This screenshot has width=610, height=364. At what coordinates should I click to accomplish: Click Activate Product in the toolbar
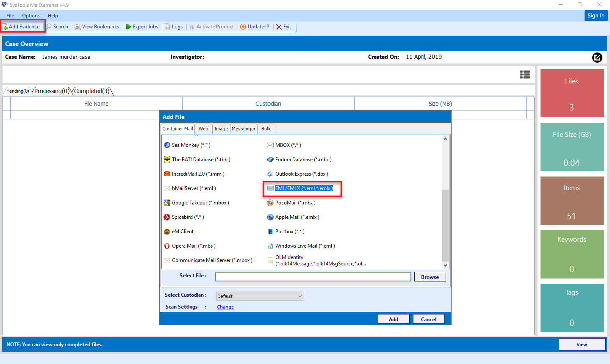(x=212, y=27)
